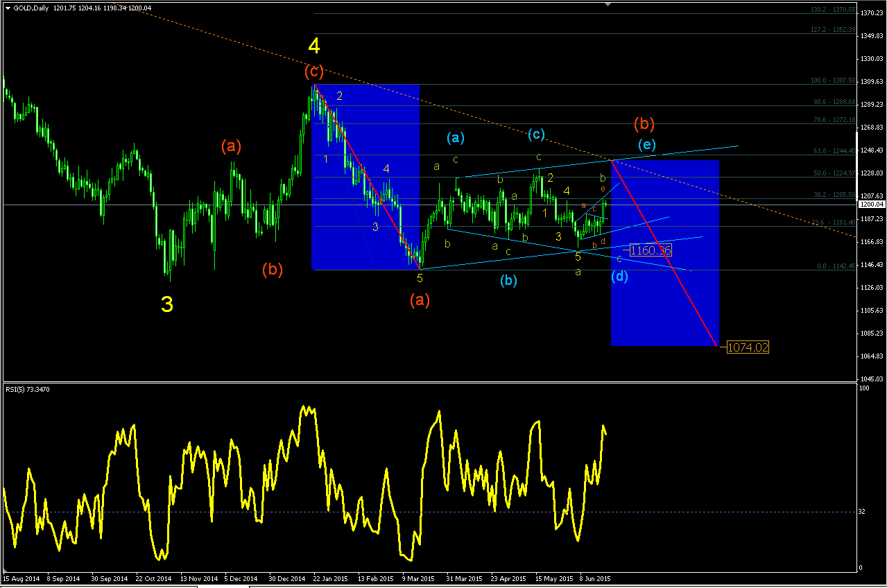Select the large yellow wave 4 label

point(314,46)
